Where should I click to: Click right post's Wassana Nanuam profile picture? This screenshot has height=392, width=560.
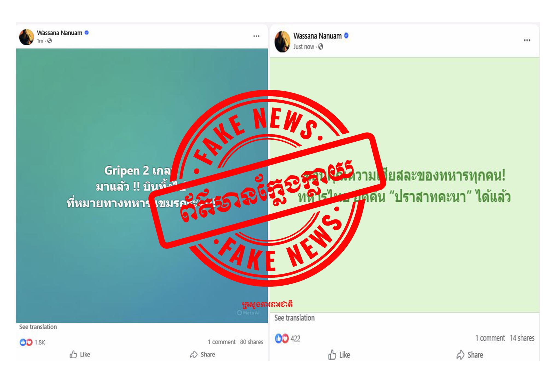[282, 41]
